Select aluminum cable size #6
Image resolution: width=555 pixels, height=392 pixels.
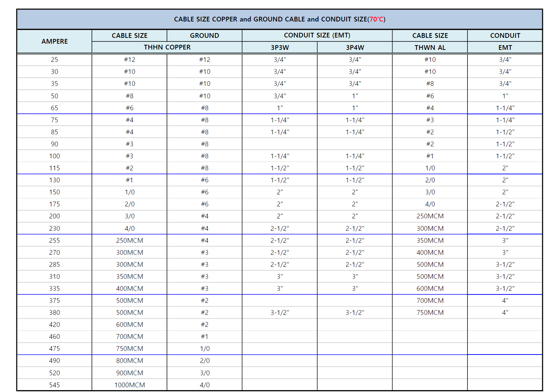430,96
